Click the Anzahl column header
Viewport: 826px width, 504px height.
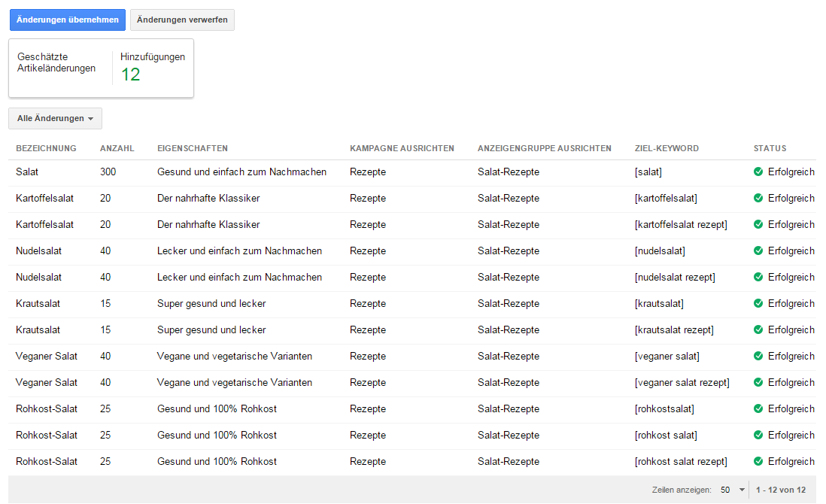coord(117,149)
